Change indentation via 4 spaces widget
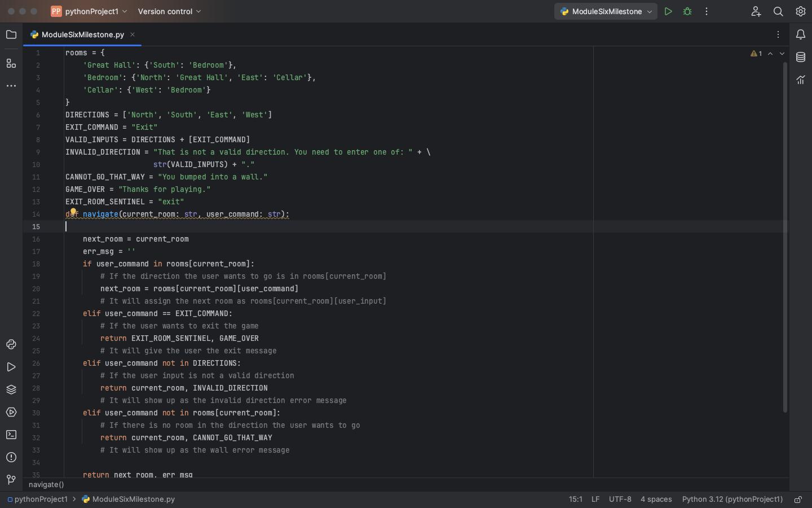The image size is (812, 508). tap(656, 500)
